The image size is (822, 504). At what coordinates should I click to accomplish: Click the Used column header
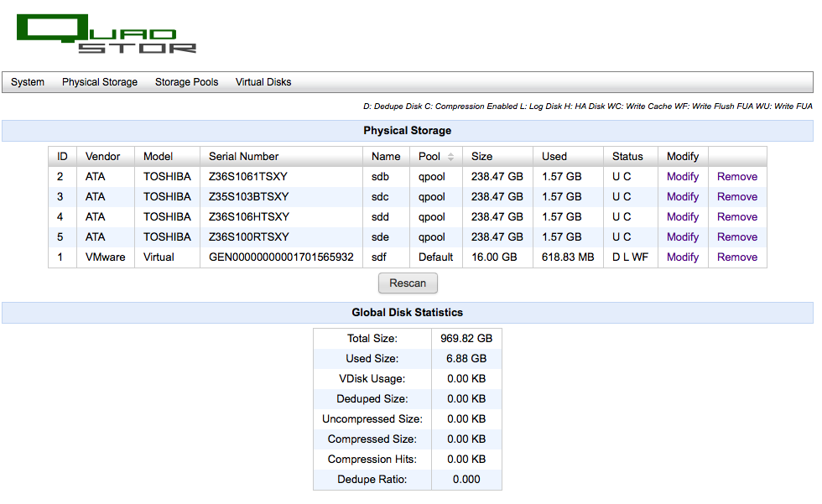[568, 157]
